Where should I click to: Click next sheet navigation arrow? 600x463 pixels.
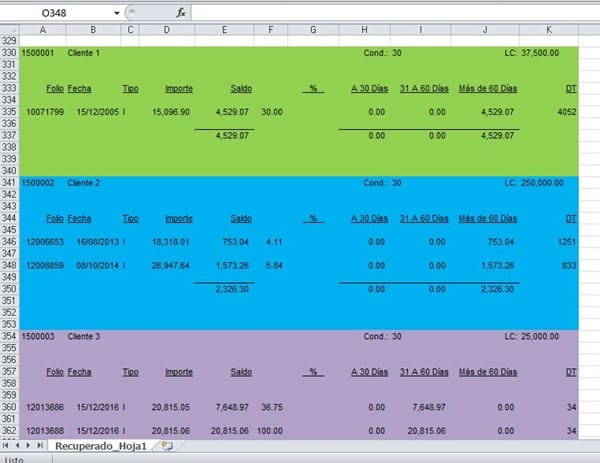coord(28,445)
